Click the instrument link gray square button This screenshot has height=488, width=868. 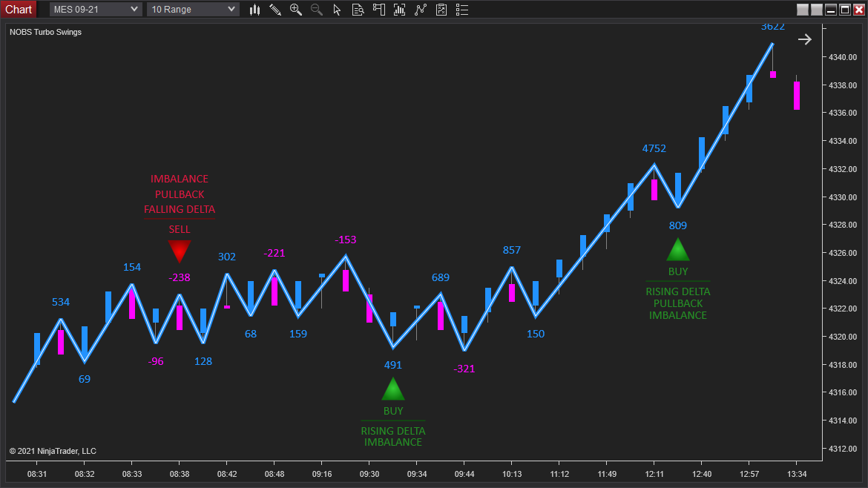[803, 10]
